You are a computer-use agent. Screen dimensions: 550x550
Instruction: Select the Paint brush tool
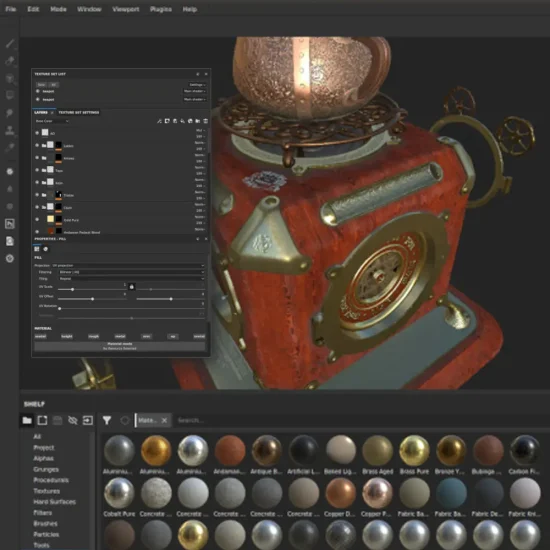tap(10, 43)
